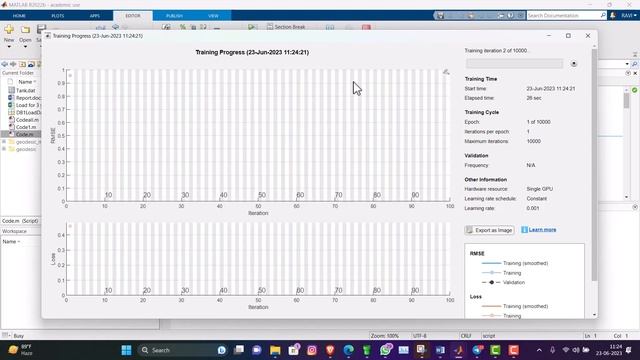Image resolution: width=640 pixels, height=360 pixels.
Task: Switch to the APPS ribbon tab
Action: click(x=95, y=16)
